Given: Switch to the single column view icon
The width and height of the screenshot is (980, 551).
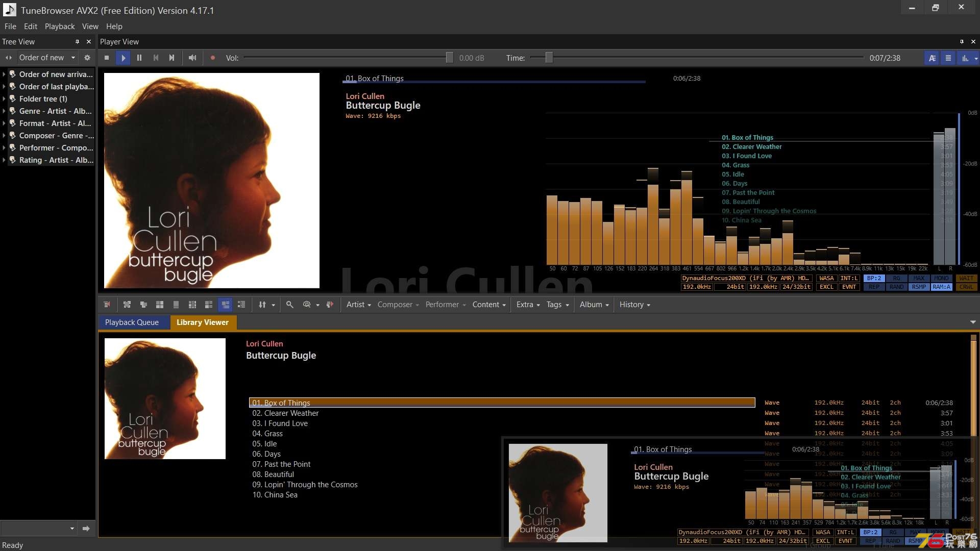Looking at the screenshot, I should tap(176, 305).
